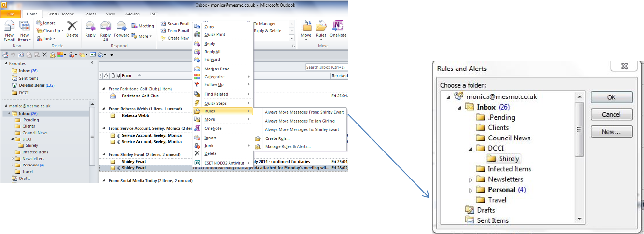Open Manage Rules & Alerts...

point(300,146)
